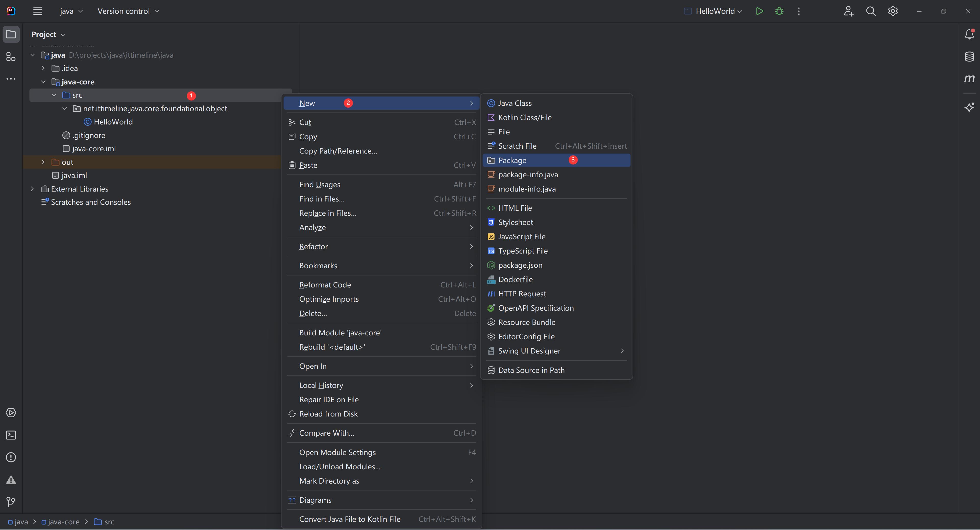Select Reload from Disk
The height and width of the screenshot is (530, 980).
pyautogui.click(x=382, y=414)
